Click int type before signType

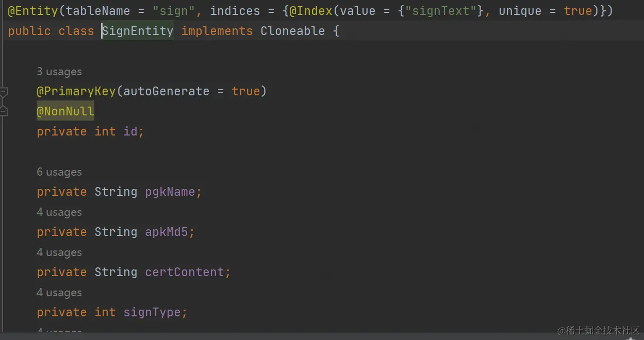105,312
